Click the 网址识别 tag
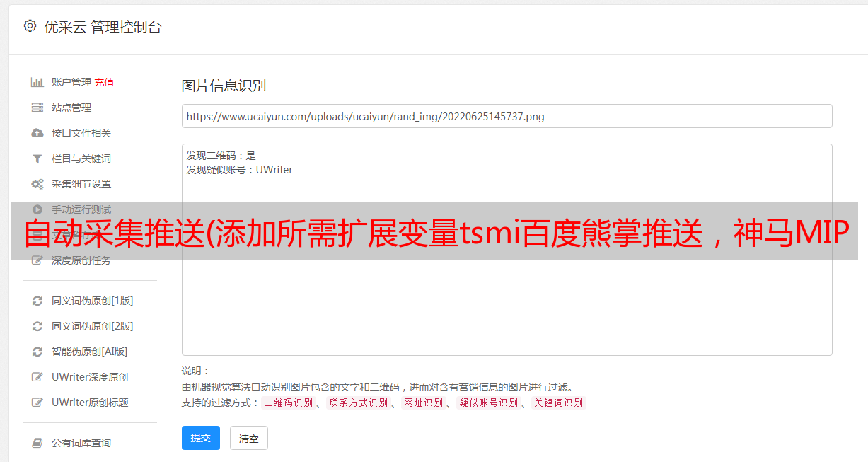Viewport: 868px width, 462px height. [423, 403]
